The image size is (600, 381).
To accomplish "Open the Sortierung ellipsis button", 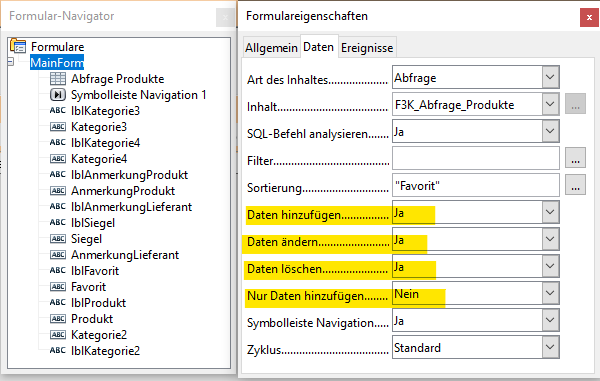I will (576, 185).
